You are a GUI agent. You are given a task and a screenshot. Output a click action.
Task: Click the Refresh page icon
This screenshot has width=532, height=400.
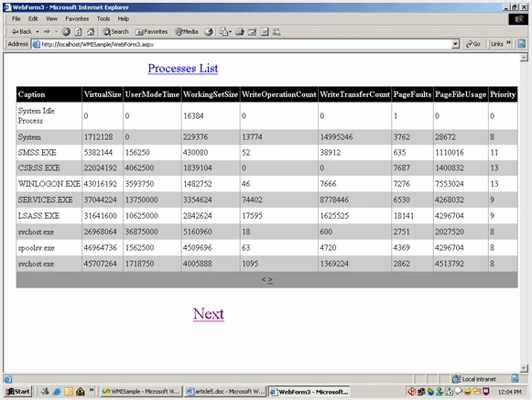(78, 32)
